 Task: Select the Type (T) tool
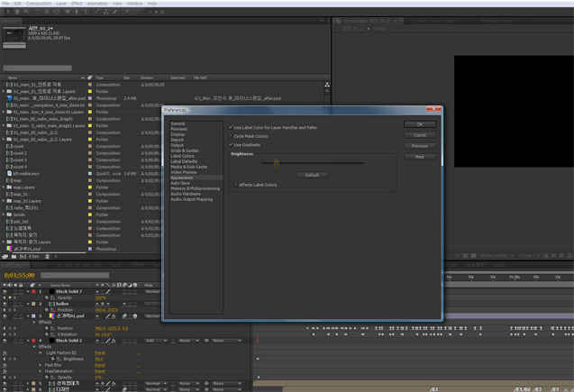[x=86, y=12]
